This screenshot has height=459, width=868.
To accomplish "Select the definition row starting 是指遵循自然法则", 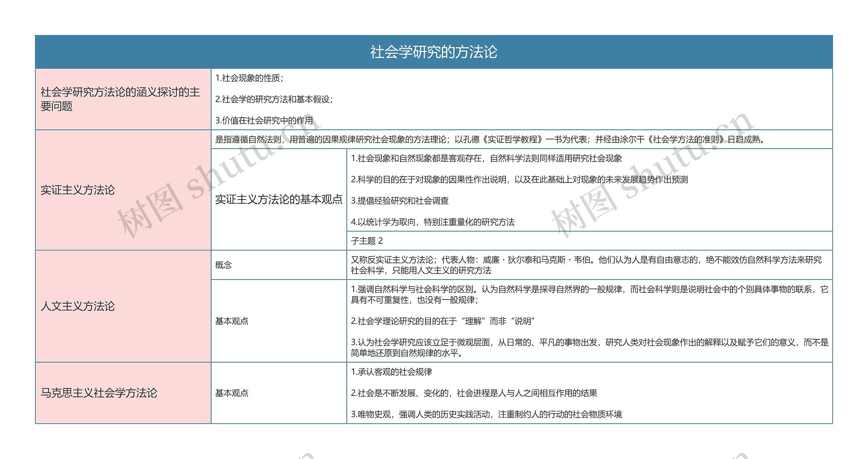I will 522,139.
